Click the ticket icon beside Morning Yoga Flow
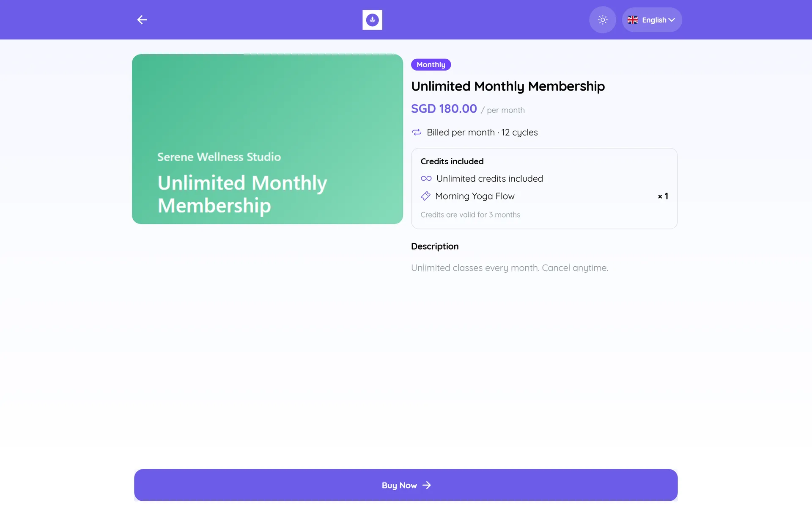The image size is (812, 508). [425, 196]
